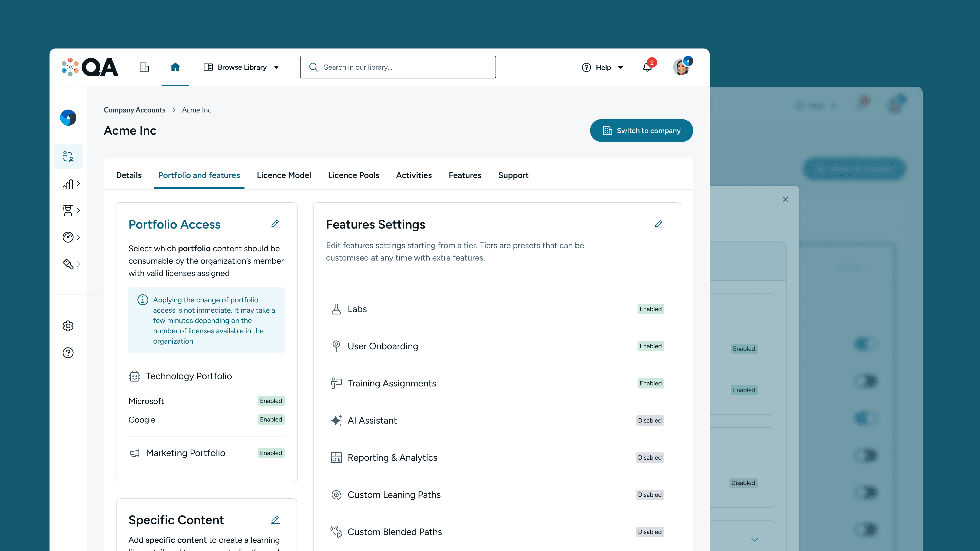
Task: Toggle the topmost blurred switch in background panel
Action: [x=865, y=344]
